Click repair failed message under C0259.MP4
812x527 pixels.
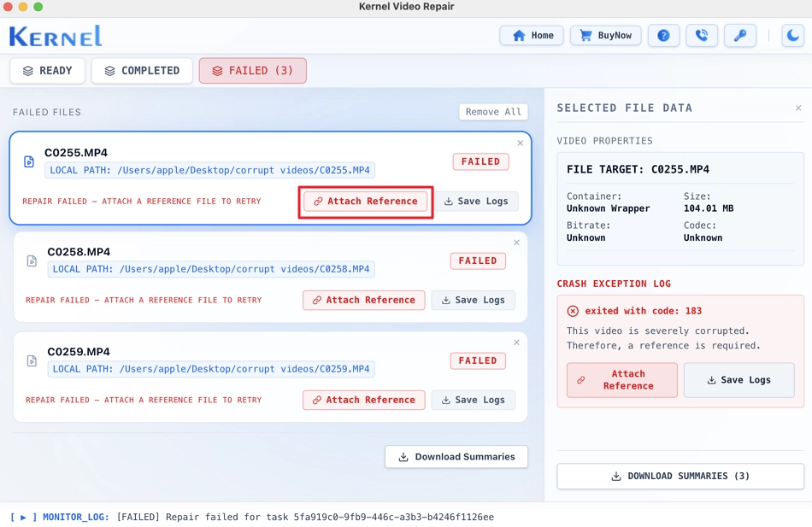(x=144, y=401)
